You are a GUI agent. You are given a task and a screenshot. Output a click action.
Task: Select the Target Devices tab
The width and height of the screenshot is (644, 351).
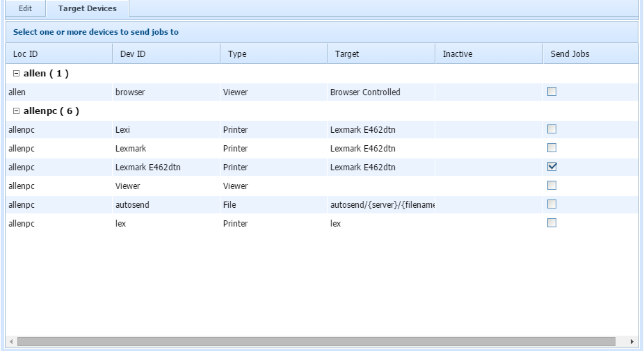coord(87,8)
